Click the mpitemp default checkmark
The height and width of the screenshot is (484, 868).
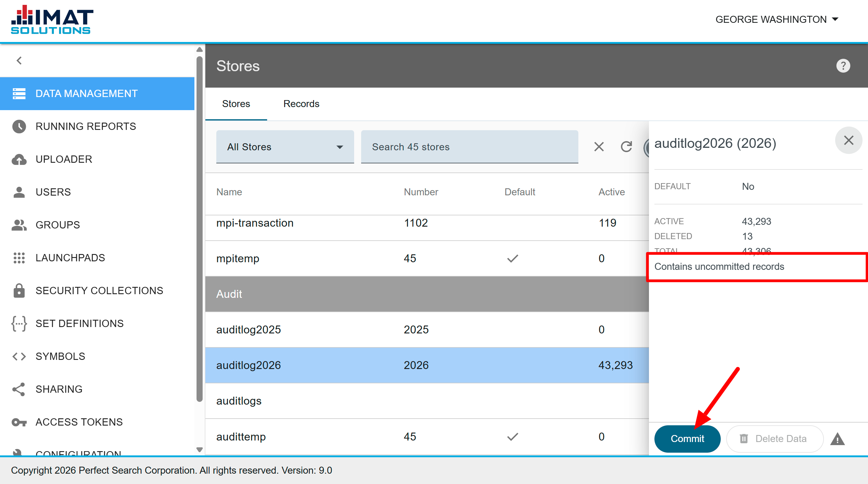(513, 258)
